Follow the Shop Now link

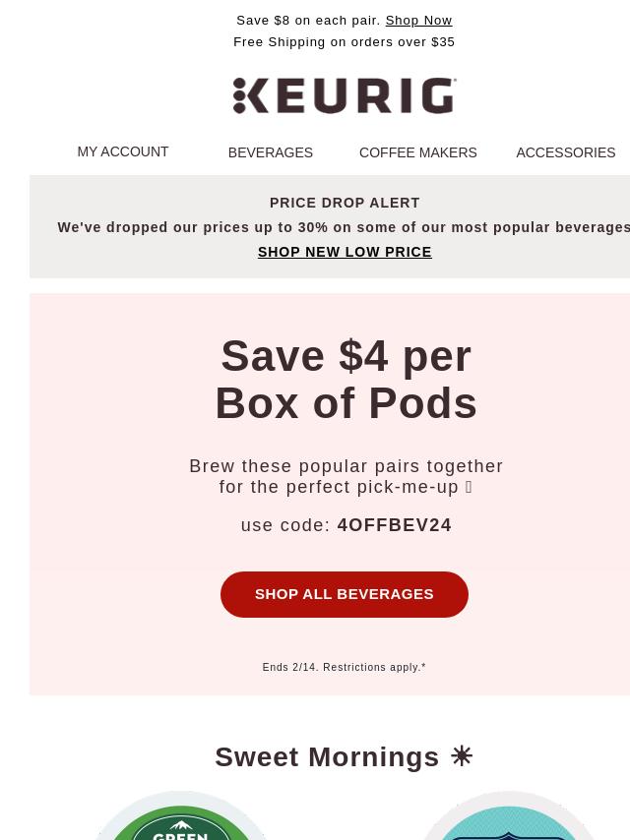pyautogui.click(x=418, y=21)
